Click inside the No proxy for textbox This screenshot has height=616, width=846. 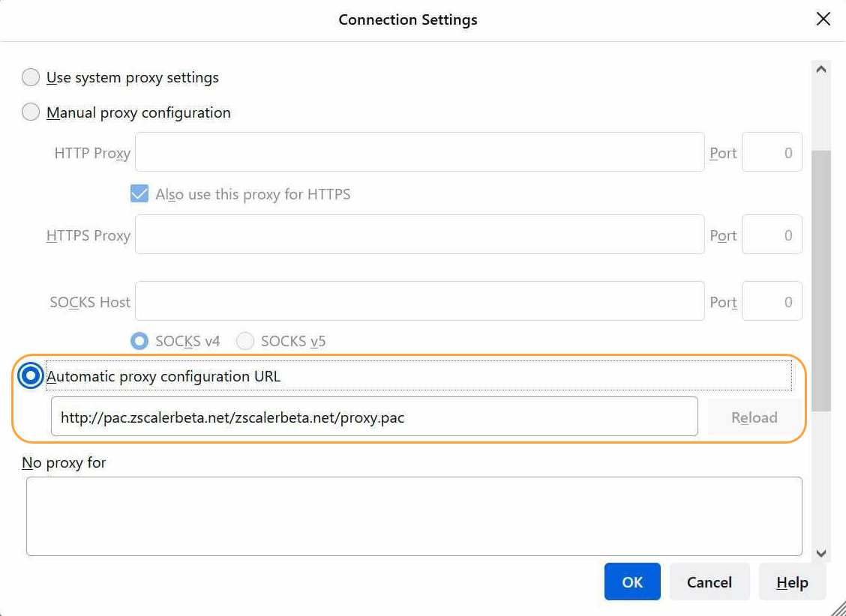414,516
